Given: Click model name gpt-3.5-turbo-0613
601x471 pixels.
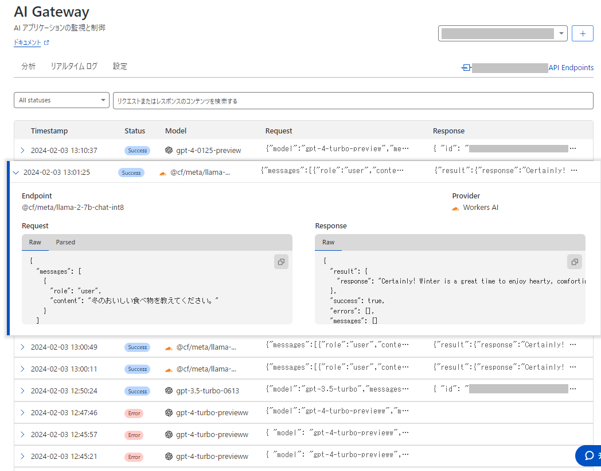Looking at the screenshot, I should click(207, 391).
